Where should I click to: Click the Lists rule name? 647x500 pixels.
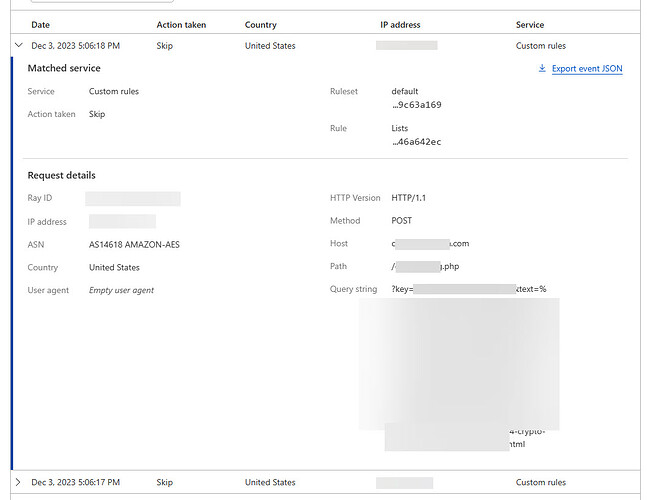coord(399,128)
